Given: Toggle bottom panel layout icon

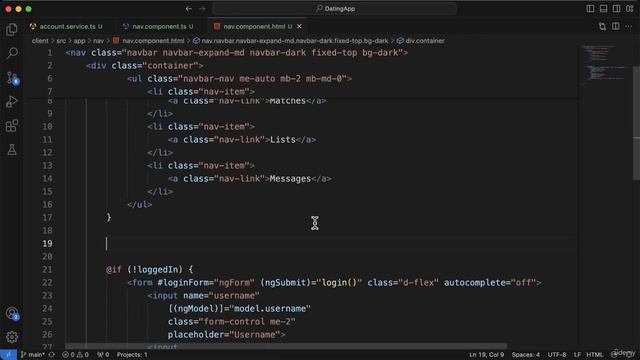Looking at the screenshot, I should tap(603, 9).
